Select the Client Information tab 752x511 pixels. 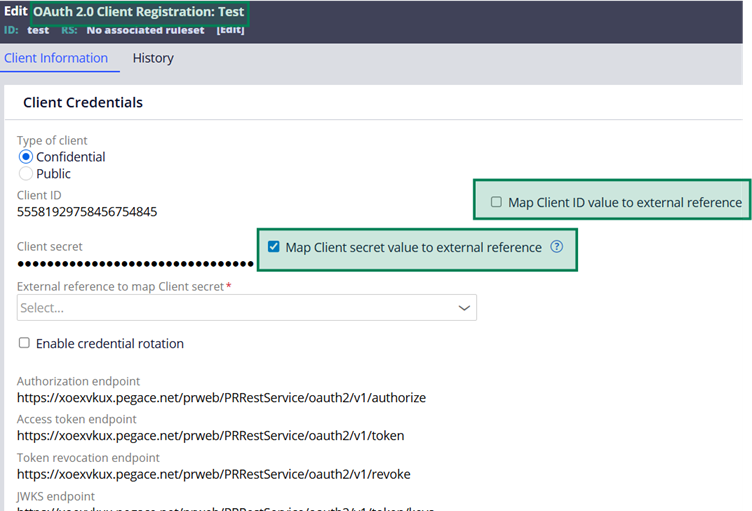56,58
